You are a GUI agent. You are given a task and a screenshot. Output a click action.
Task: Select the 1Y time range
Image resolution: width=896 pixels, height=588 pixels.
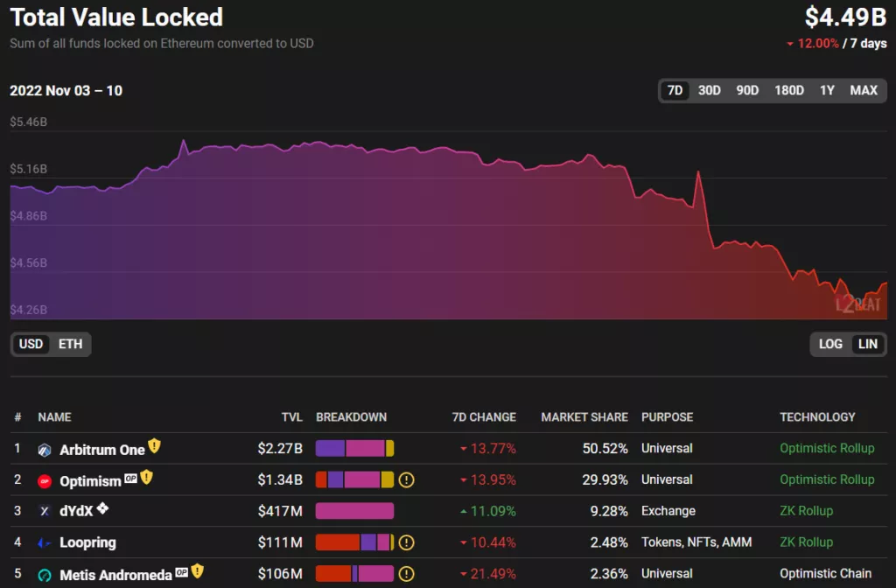click(x=827, y=91)
